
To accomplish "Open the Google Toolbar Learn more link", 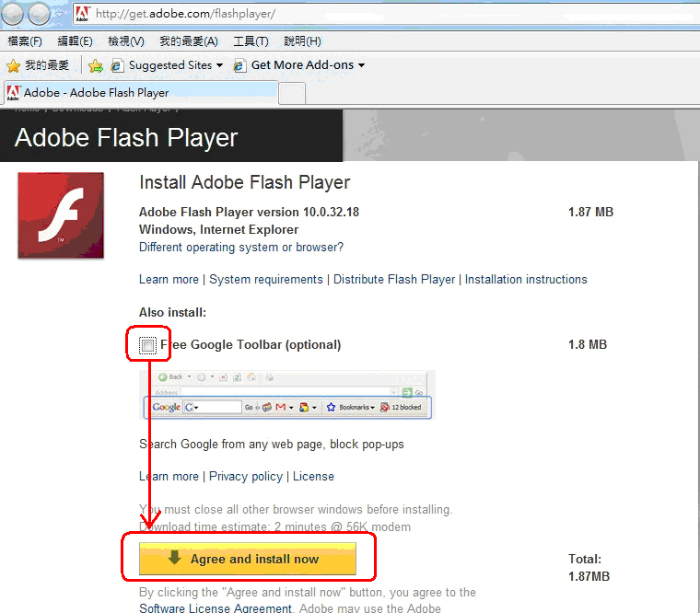I will tap(169, 477).
